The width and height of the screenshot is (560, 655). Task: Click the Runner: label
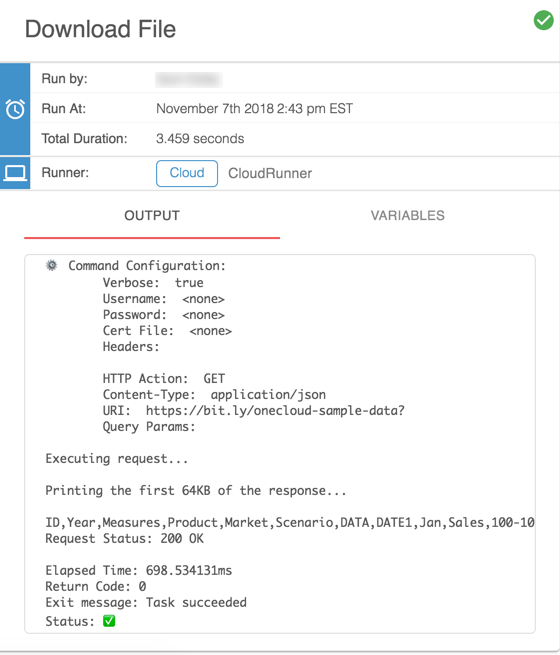[65, 173]
